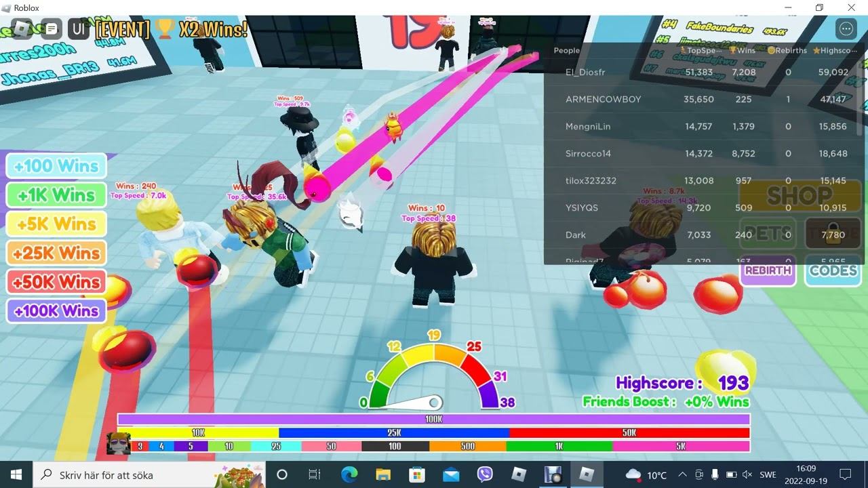Click the 8,752 wins value

[743, 153]
